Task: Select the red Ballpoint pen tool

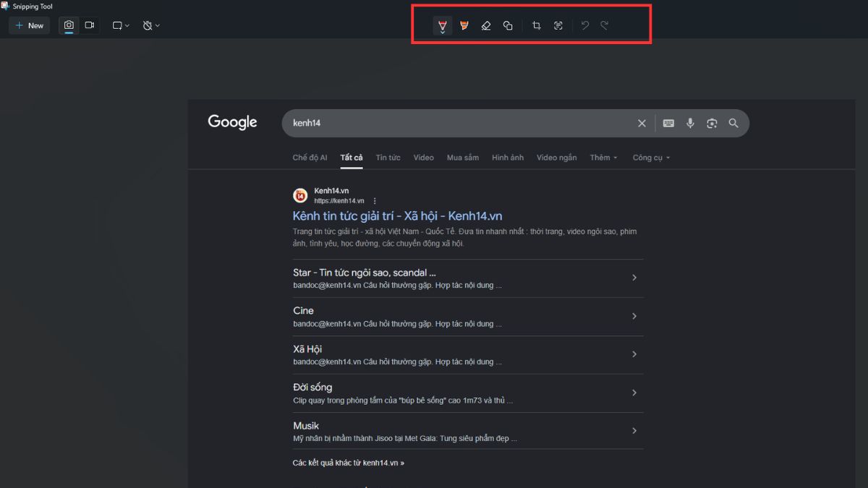Action: point(443,26)
